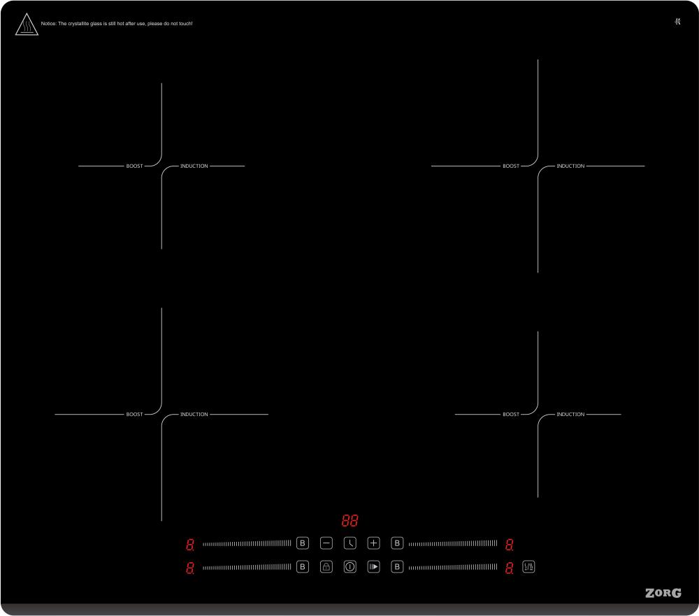Click the red timer display digits
Screen dimensions: 699x616
pyautogui.click(x=349, y=522)
